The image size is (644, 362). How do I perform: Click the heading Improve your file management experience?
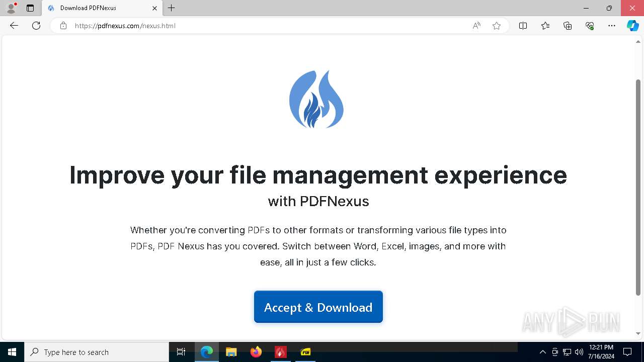[x=318, y=174]
